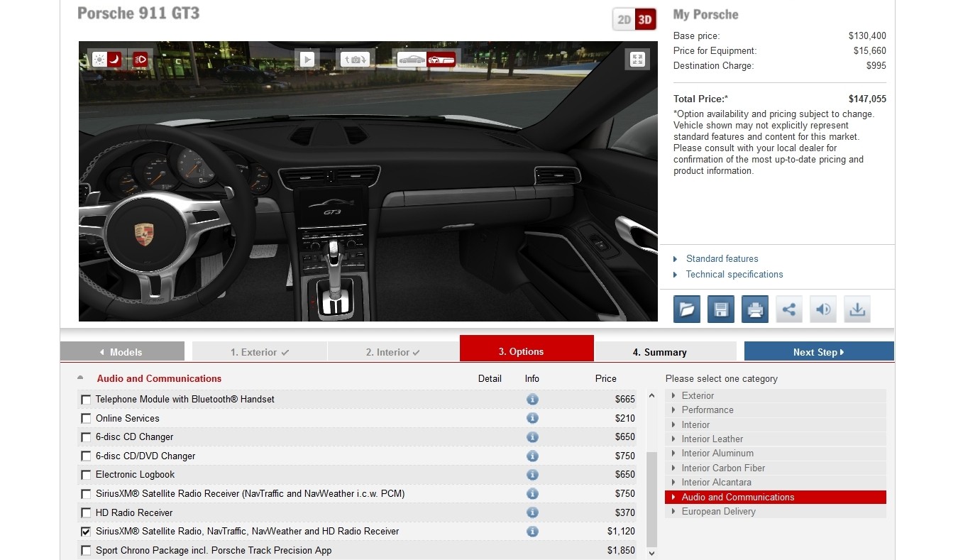Open the Interior category
980x560 pixels.
pos(776,424)
